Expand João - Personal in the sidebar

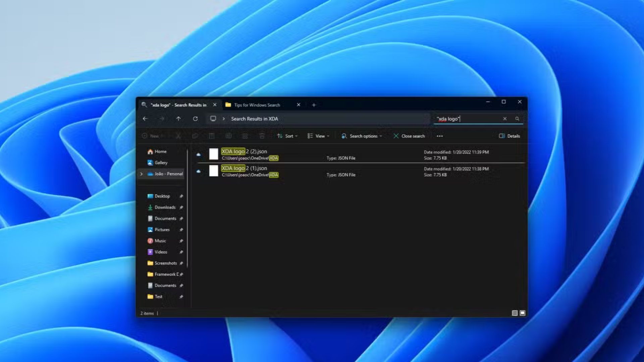pos(141,174)
